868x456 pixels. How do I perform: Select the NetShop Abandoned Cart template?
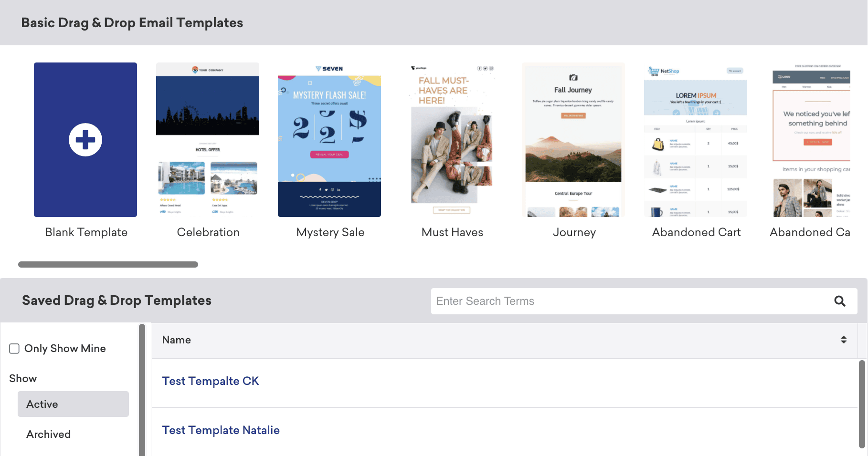pos(696,140)
